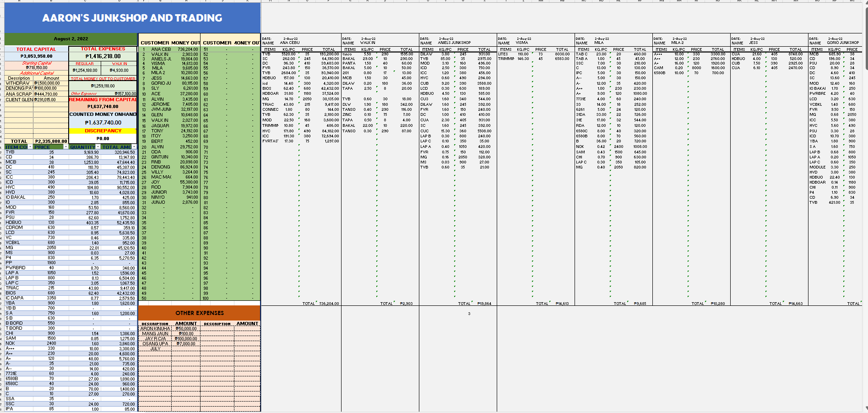Viewport: 868px width, 413px height.
Task: Click the "CONNEC" item in the ANA CEBU ledger
Action: click(270, 109)
